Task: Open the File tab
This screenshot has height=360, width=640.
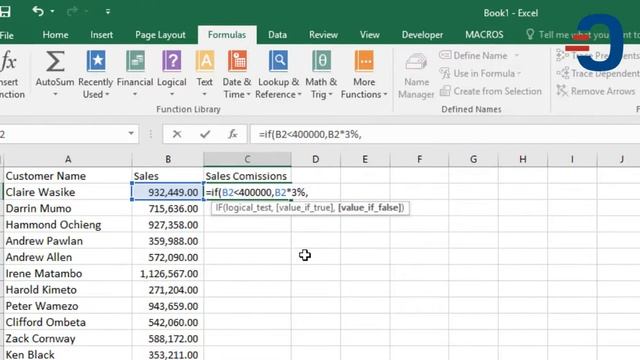Action: (x=7, y=35)
